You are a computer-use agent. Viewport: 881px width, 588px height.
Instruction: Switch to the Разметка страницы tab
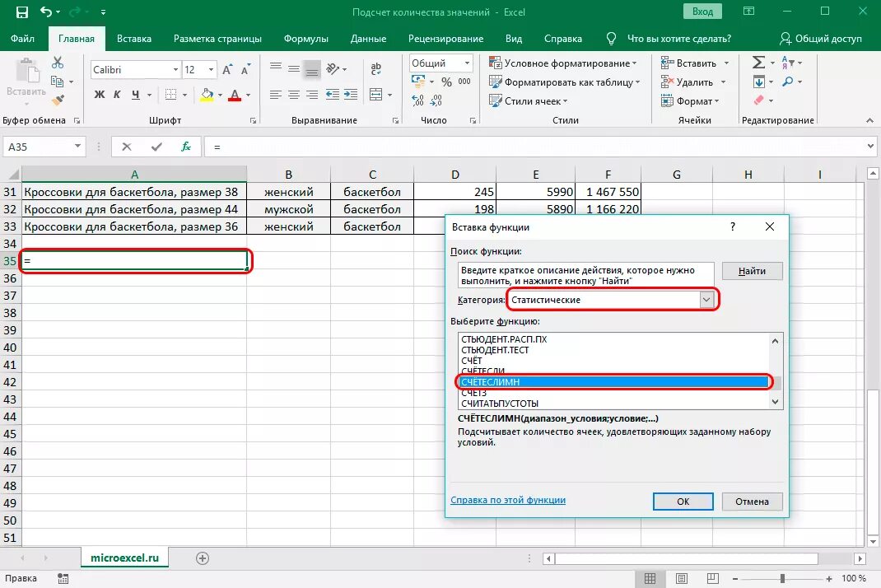tap(217, 39)
